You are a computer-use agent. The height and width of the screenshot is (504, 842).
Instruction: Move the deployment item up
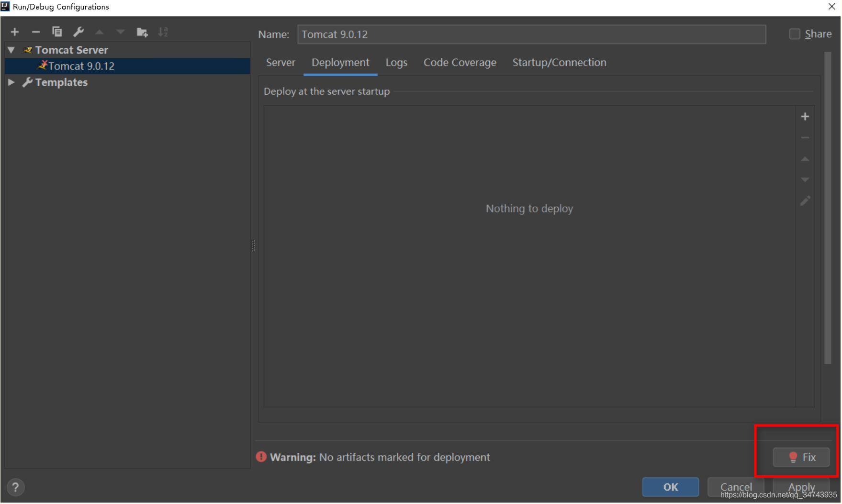pyautogui.click(x=805, y=159)
